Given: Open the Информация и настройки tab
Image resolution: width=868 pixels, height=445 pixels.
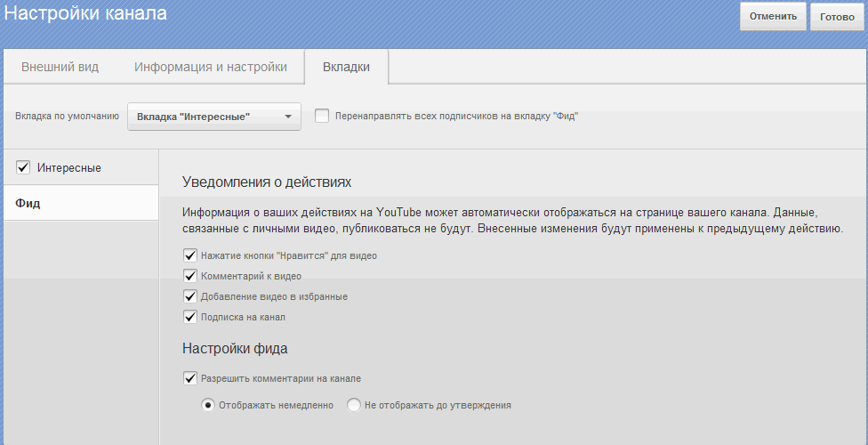Looking at the screenshot, I should [211, 67].
